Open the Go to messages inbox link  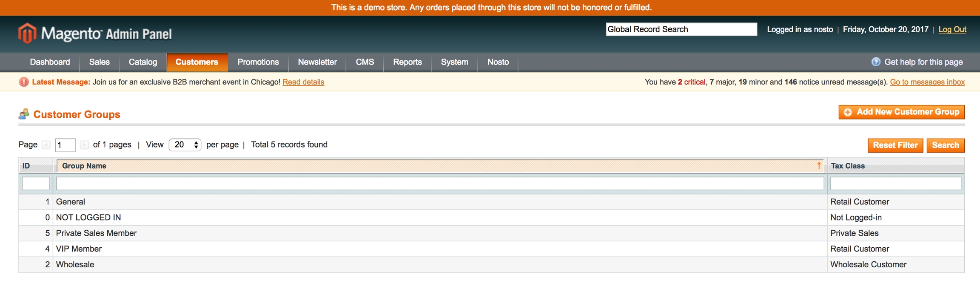point(927,82)
